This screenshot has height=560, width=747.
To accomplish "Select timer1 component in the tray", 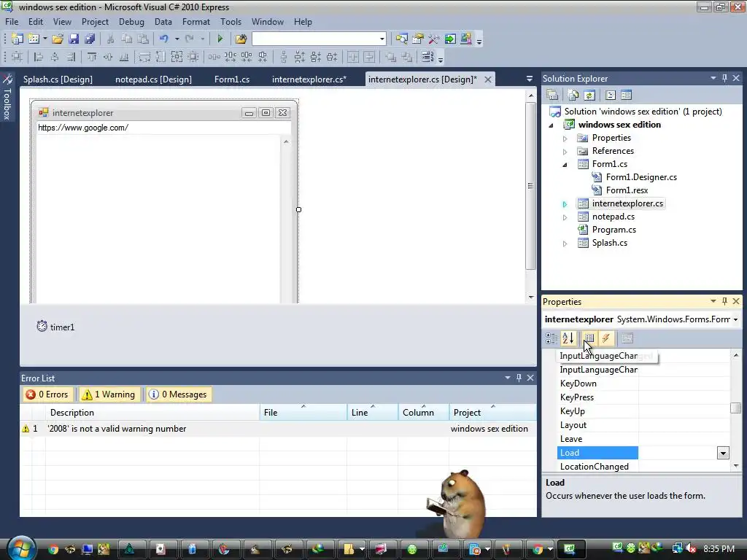I will coord(55,327).
